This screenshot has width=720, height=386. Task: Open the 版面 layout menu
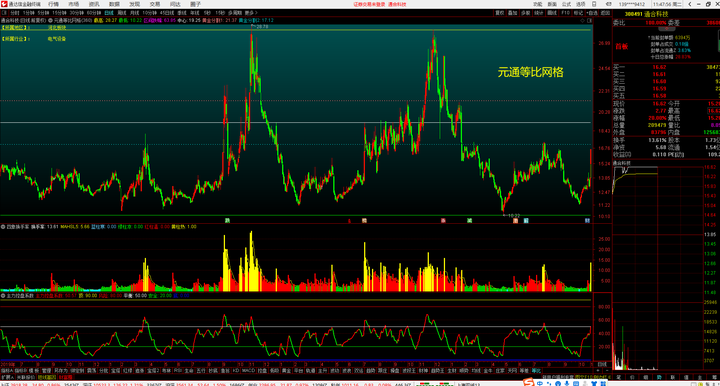(x=552, y=4)
